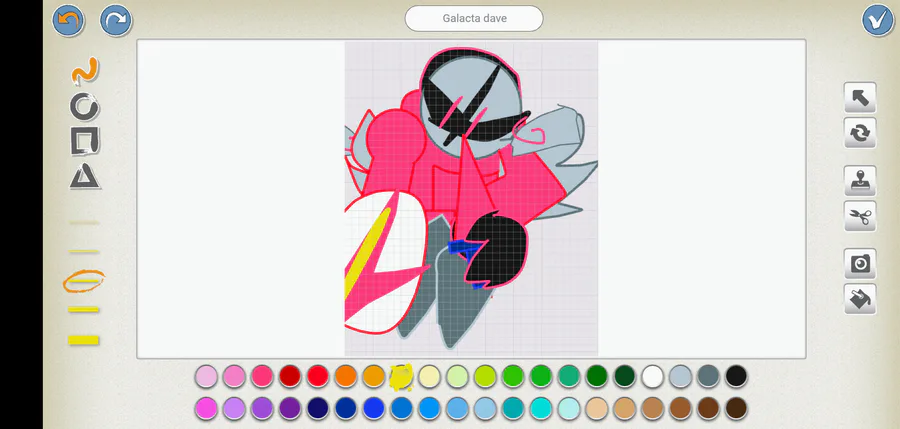
Task: Undo the last paint stroke
Action: tap(68, 20)
